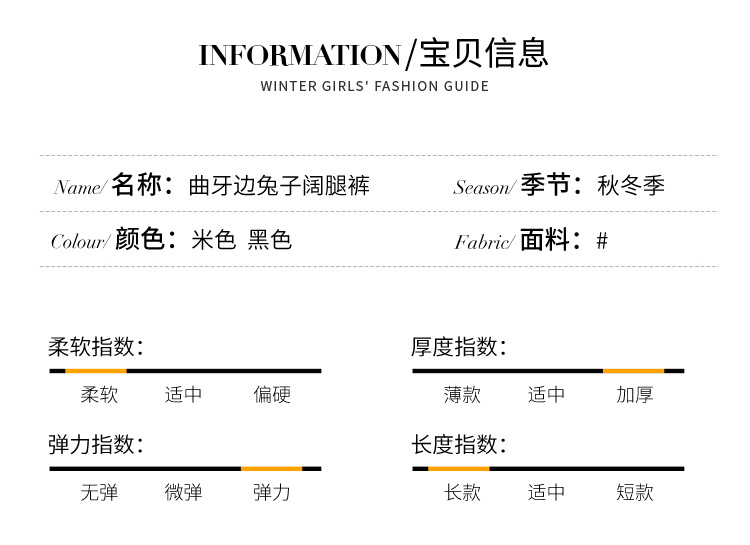Click the 弹力指数 section heading
The height and width of the screenshot is (545, 750).
[96, 444]
